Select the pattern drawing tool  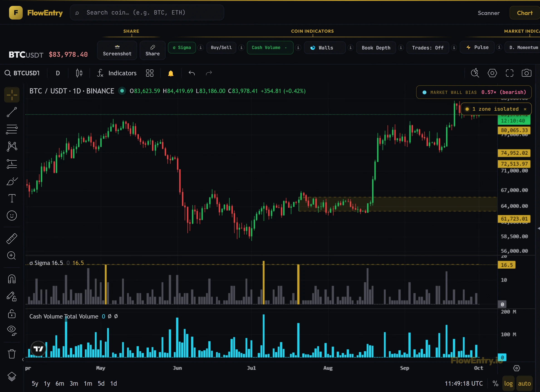pyautogui.click(x=12, y=146)
